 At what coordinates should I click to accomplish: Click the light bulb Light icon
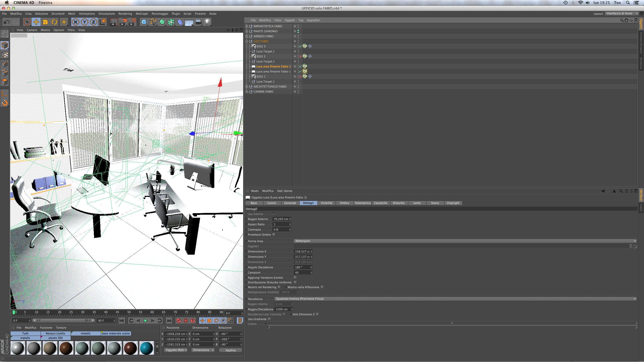pos(207,22)
